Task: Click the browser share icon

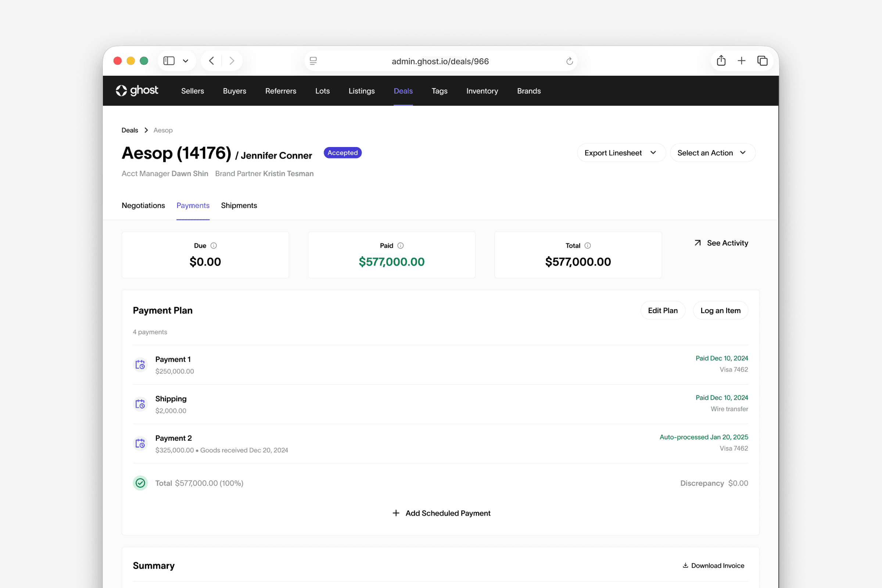Action: (721, 61)
